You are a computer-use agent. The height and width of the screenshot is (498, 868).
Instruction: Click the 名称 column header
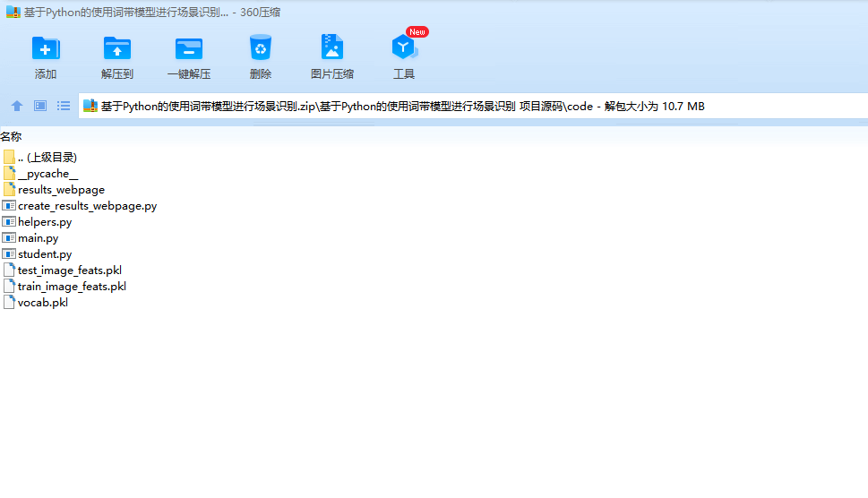point(11,136)
